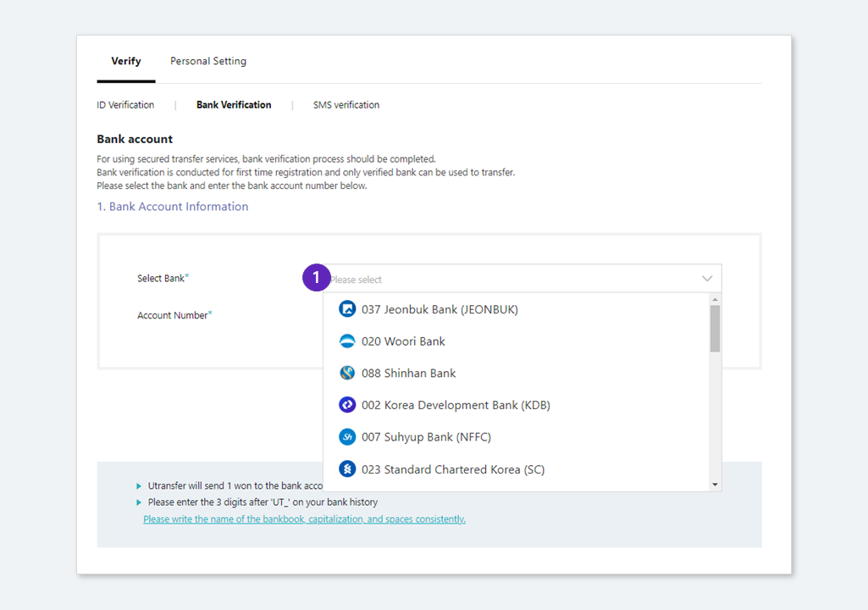Open the bankbook name consistency link
Image resolution: width=868 pixels, height=610 pixels.
(x=304, y=518)
